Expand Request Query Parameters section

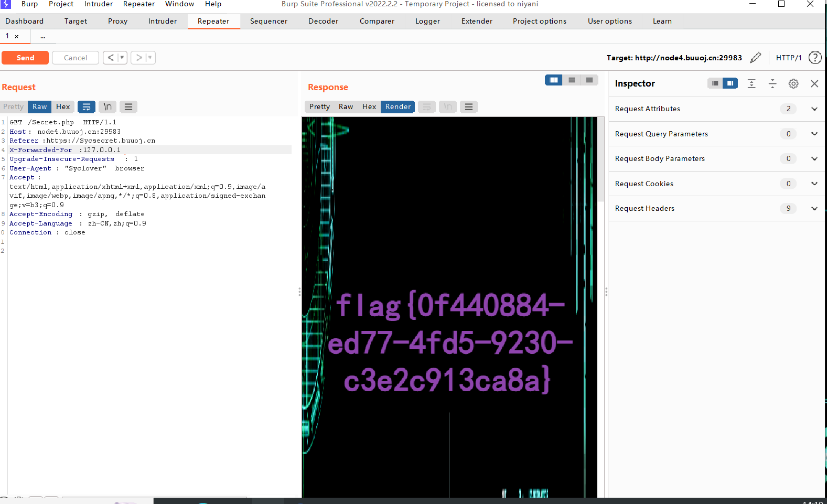(716, 134)
